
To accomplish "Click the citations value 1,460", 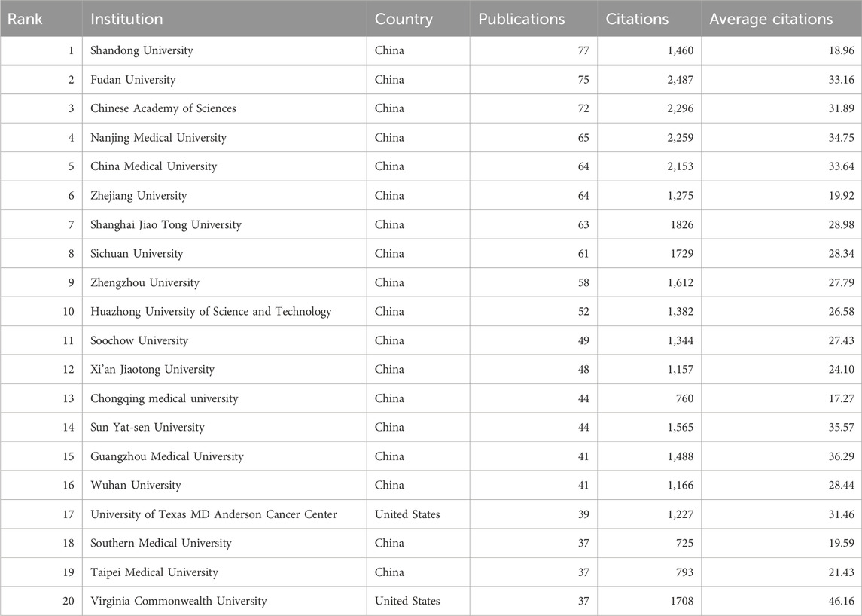I will coord(681,50).
